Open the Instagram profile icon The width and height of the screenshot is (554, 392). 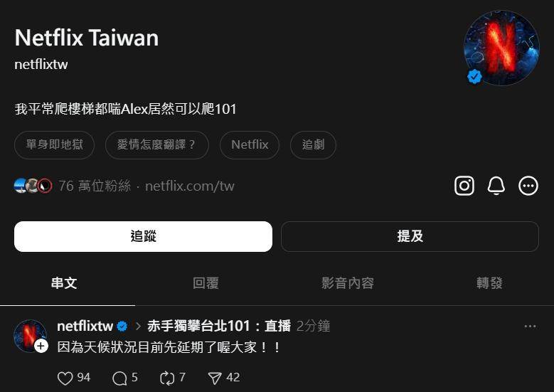point(464,186)
